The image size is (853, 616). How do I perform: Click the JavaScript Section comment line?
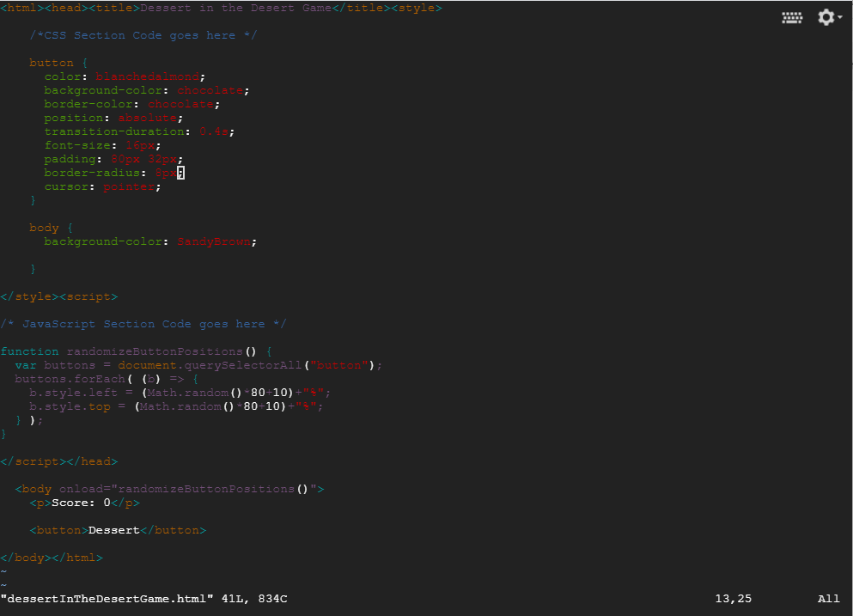coord(143,325)
